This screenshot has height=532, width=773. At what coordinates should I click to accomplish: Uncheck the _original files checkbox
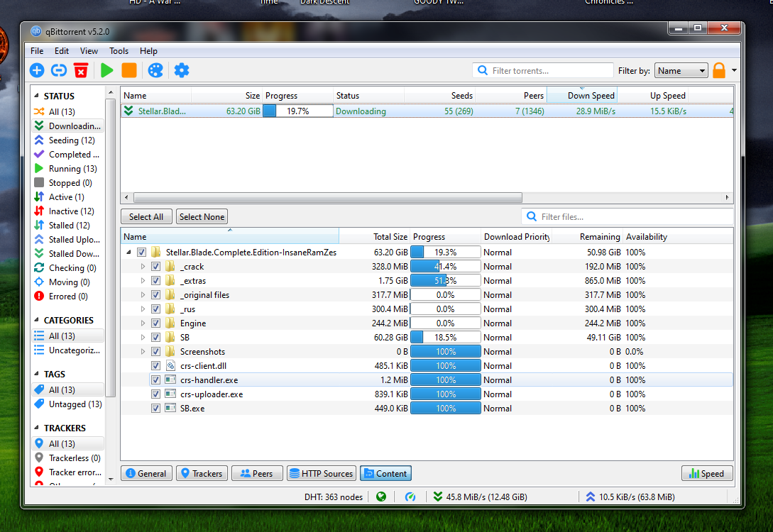pos(155,295)
